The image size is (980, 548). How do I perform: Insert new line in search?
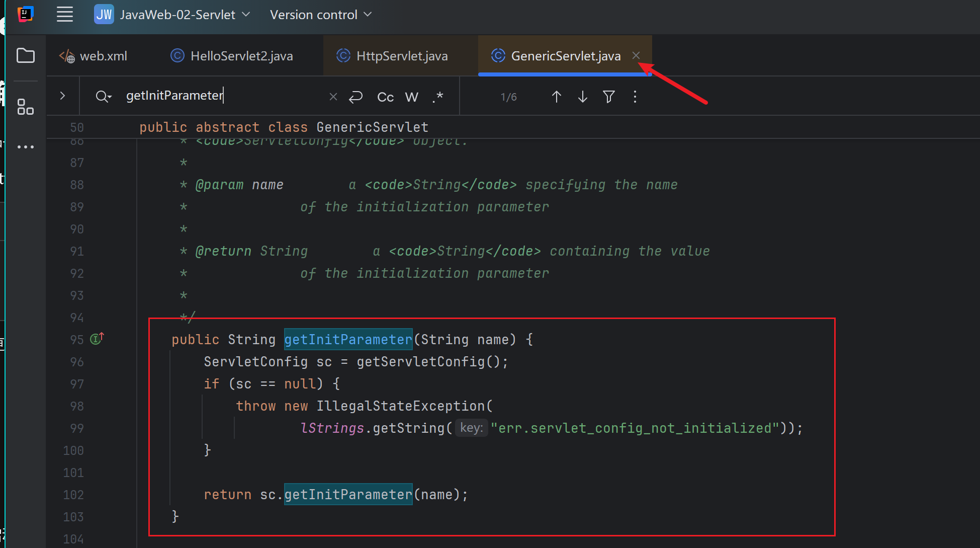pyautogui.click(x=355, y=97)
